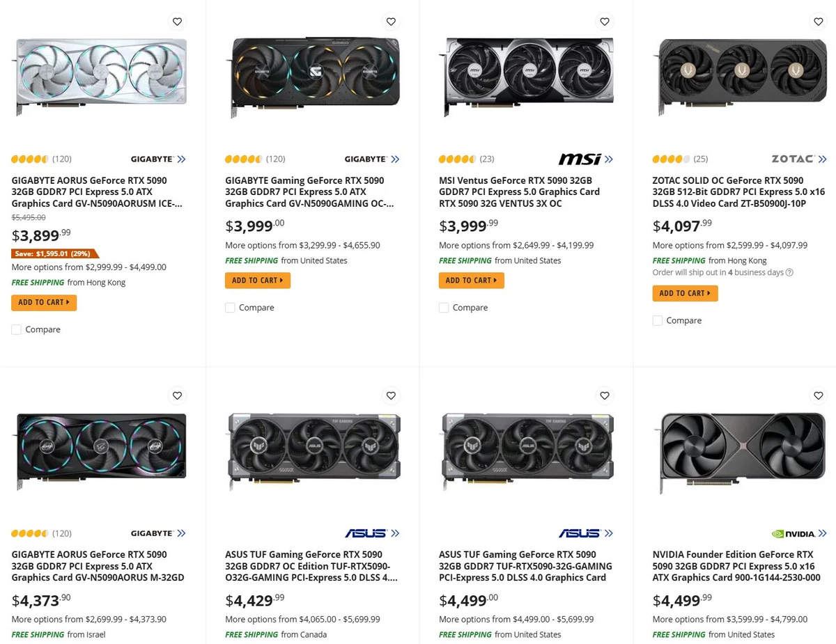
Task: Enable Compare for the GIGABYTE AORUS ICE card
Action: pos(16,329)
